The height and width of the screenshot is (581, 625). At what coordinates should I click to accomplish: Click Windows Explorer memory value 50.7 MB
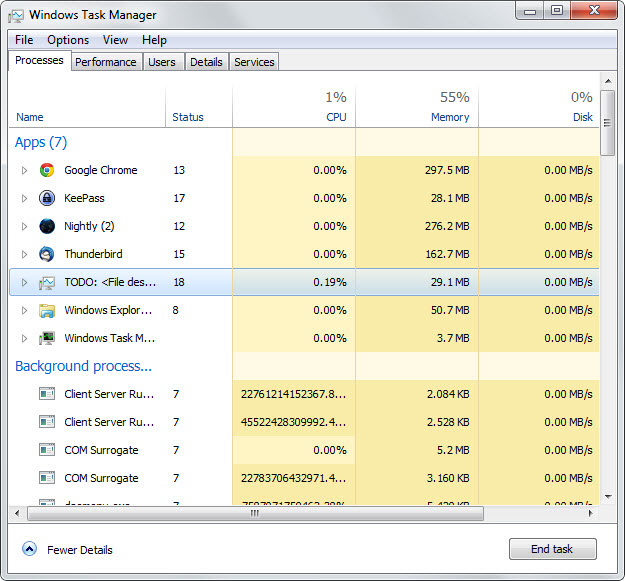pos(450,310)
